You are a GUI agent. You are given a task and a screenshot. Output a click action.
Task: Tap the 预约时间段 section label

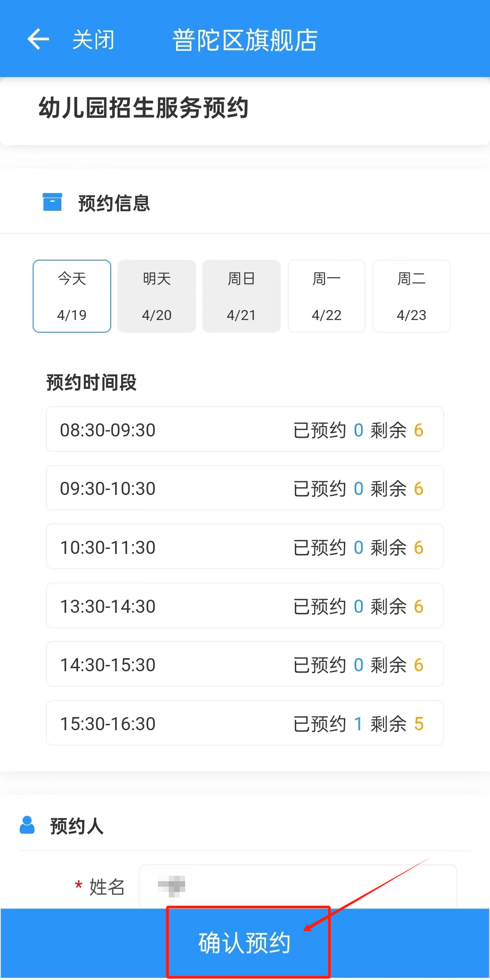click(91, 382)
